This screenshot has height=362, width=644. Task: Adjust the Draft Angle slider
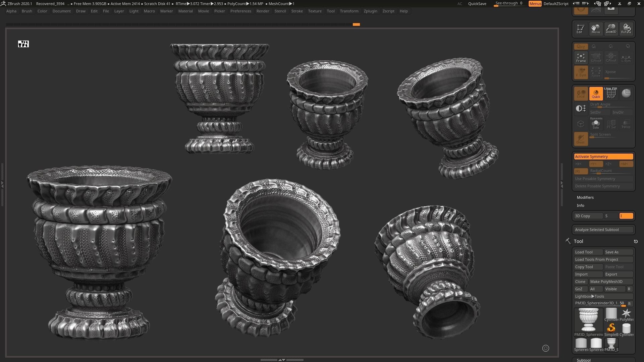611,105
